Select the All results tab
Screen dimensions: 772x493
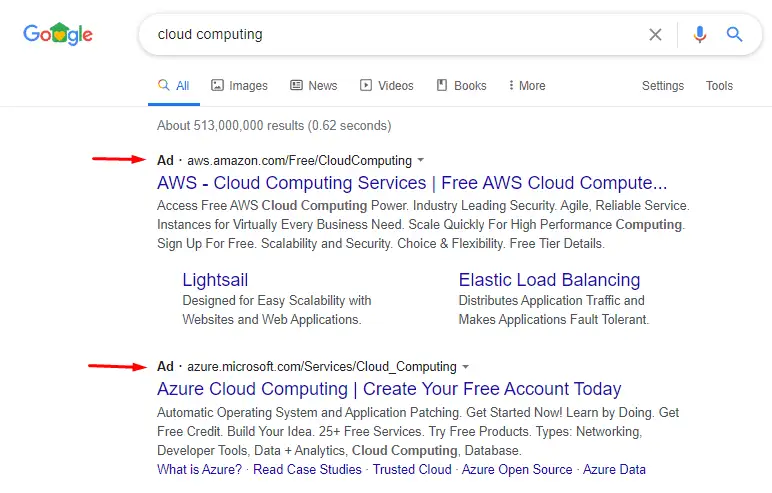pos(174,86)
